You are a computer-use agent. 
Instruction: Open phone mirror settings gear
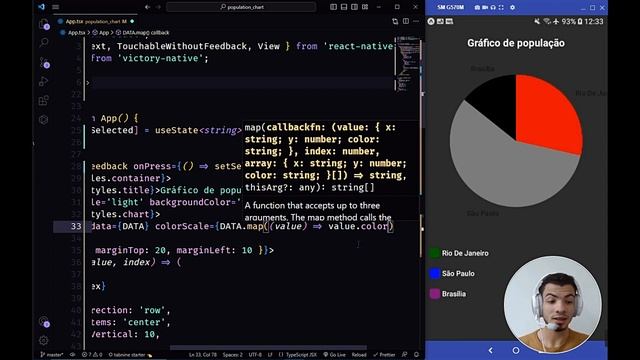pyautogui.click(x=513, y=7)
